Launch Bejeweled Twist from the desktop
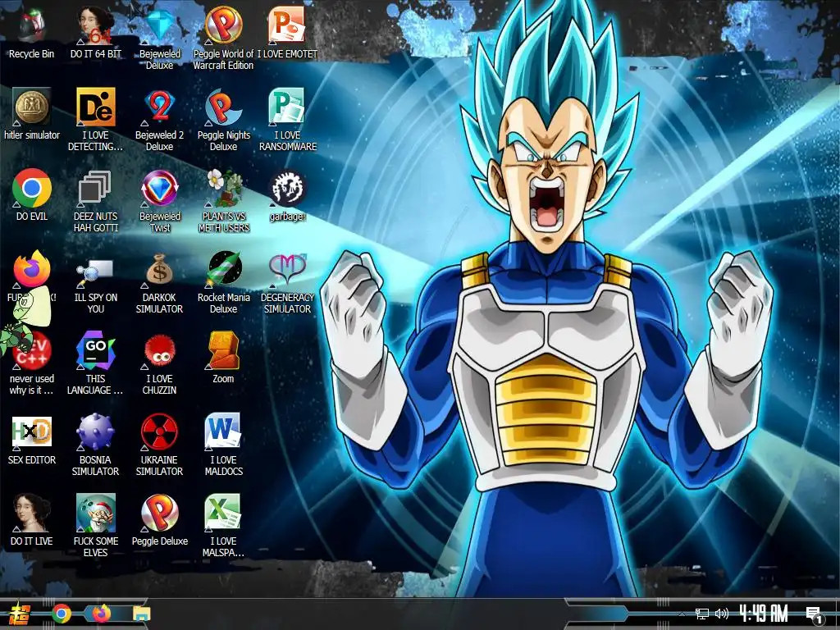This screenshot has width=840, height=630. tap(160, 200)
